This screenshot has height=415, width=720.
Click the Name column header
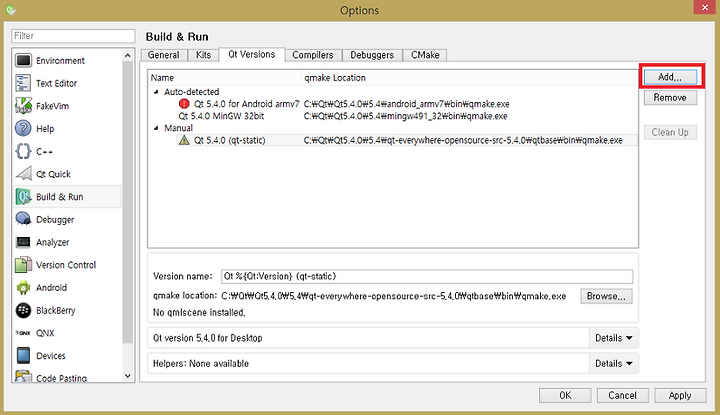pos(225,78)
